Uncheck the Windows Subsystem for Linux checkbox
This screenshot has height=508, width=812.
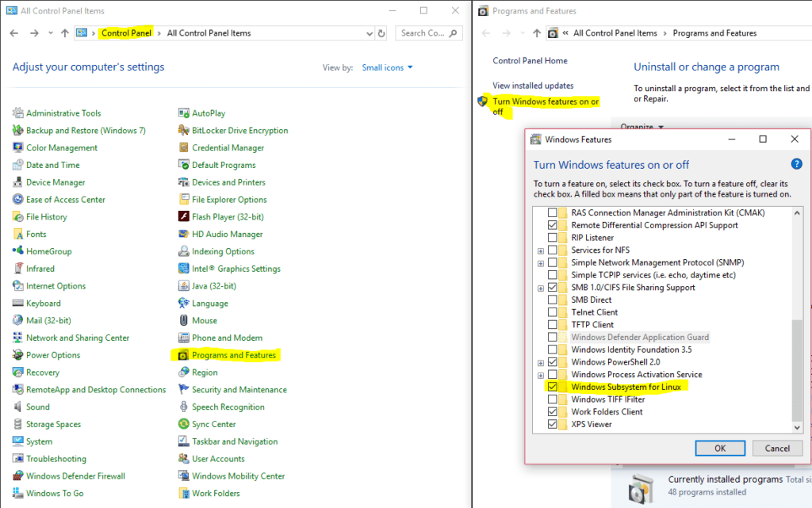tap(553, 387)
